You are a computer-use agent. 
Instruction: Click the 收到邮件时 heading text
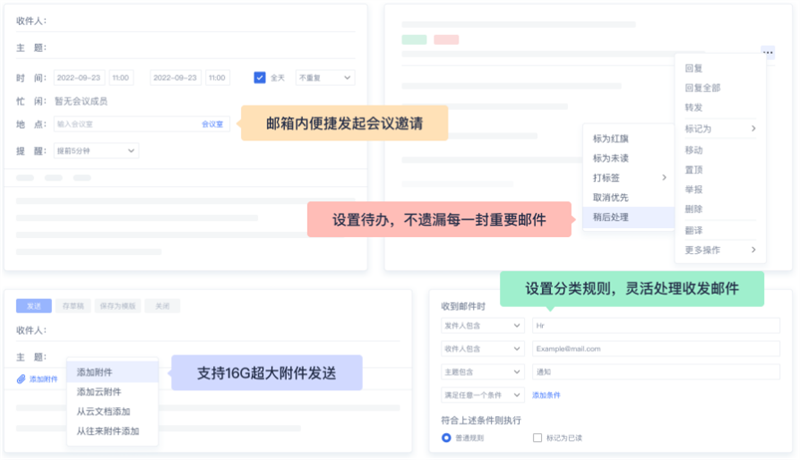click(x=463, y=306)
